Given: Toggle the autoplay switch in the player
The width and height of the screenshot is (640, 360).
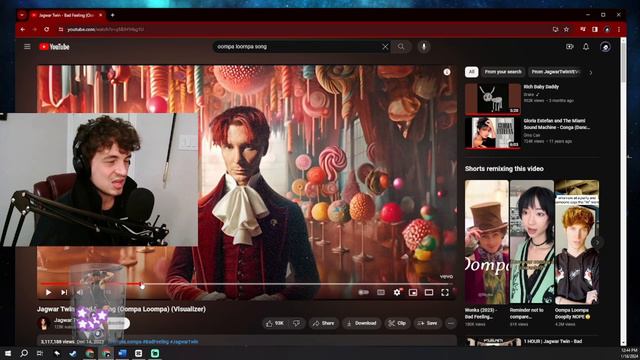Looking at the screenshot, I should pos(363,292).
